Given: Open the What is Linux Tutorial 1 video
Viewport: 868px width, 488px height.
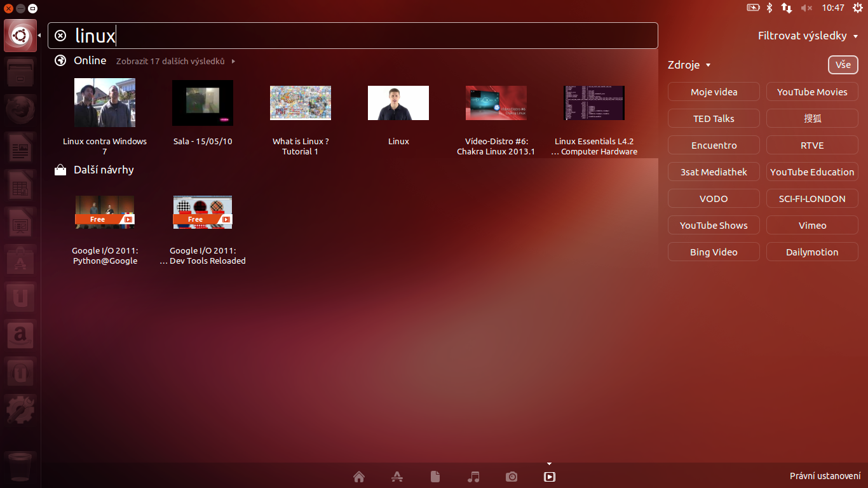Looking at the screenshot, I should point(300,103).
